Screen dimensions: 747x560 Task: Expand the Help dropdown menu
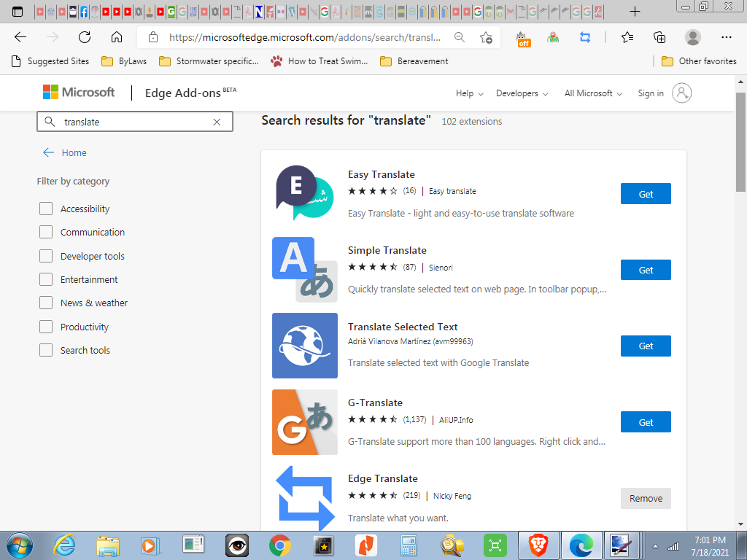469,93
